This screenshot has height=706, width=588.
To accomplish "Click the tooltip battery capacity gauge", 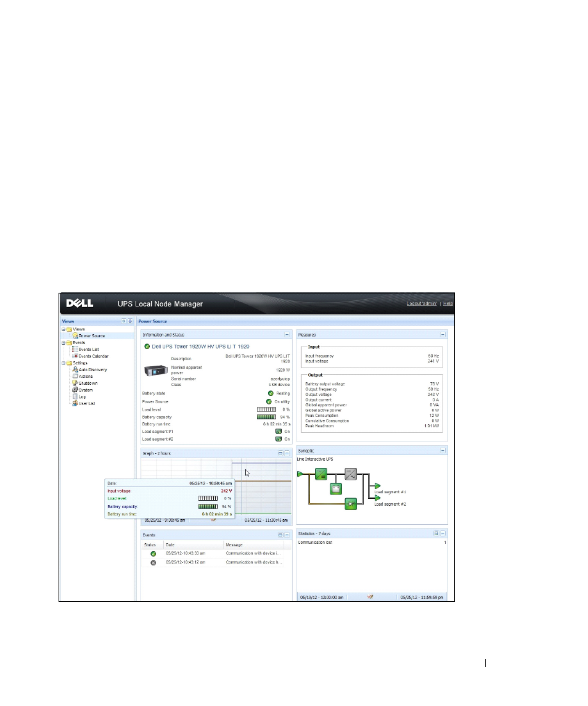I will coord(208,506).
